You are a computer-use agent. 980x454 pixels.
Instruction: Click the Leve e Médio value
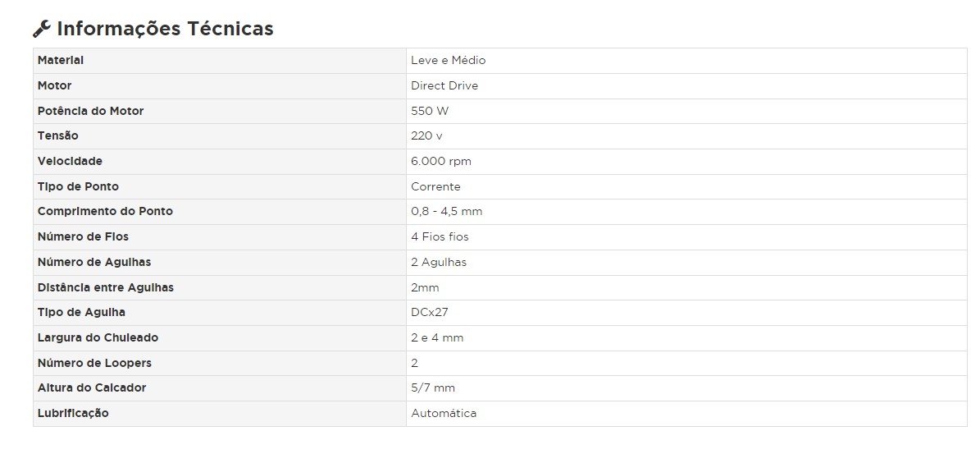click(448, 61)
